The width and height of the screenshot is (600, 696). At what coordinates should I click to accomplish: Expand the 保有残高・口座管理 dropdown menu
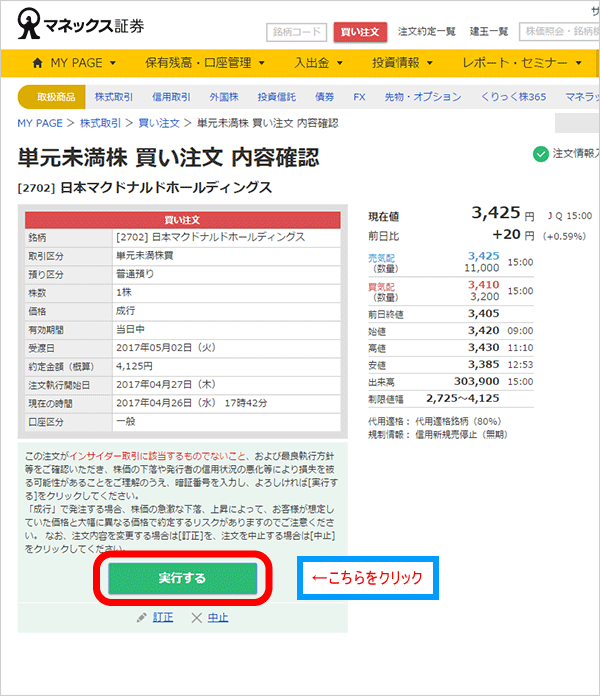(x=205, y=63)
